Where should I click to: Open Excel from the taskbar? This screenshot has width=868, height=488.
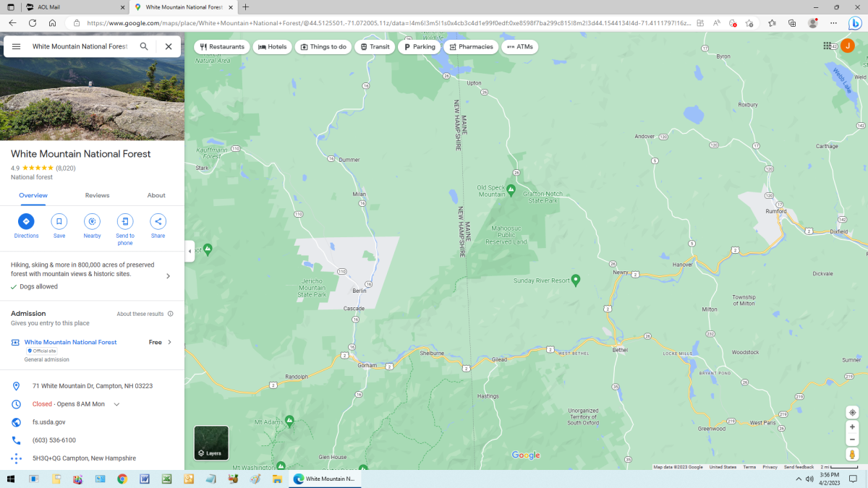click(x=166, y=479)
